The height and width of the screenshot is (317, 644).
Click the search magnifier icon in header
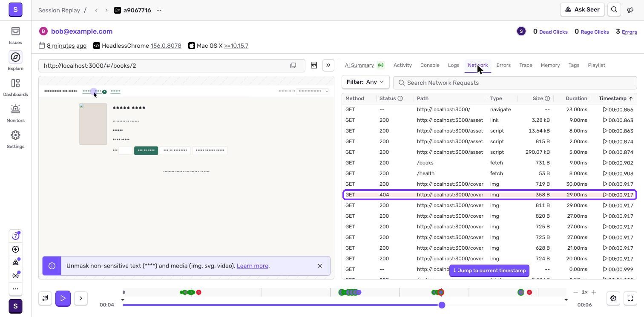pyautogui.click(x=614, y=10)
